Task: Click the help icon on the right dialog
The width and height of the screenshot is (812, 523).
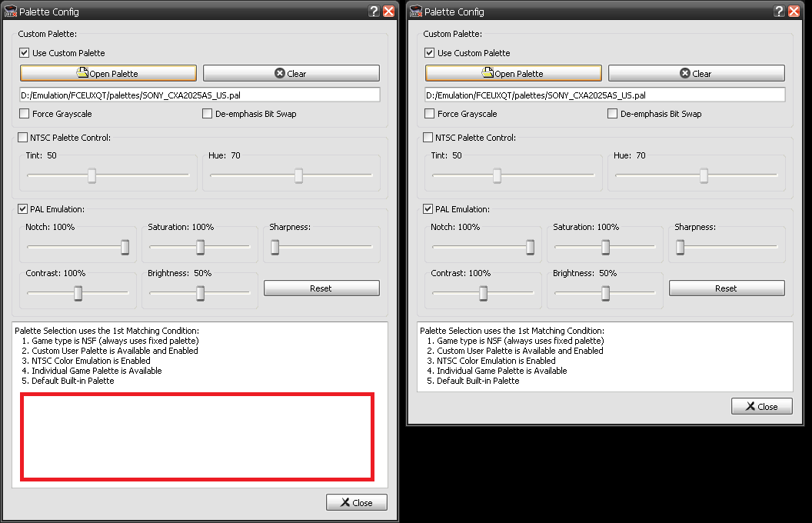Action: (778, 11)
